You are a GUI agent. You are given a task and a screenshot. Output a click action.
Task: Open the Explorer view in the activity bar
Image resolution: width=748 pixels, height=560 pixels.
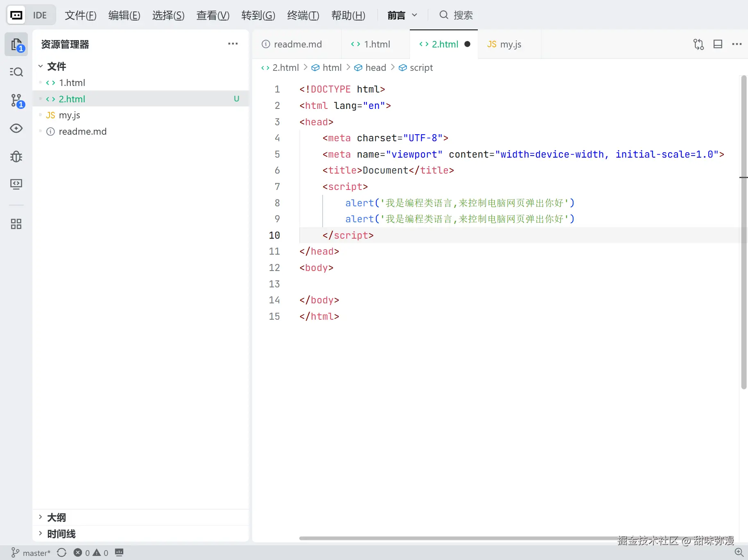pos(16,45)
